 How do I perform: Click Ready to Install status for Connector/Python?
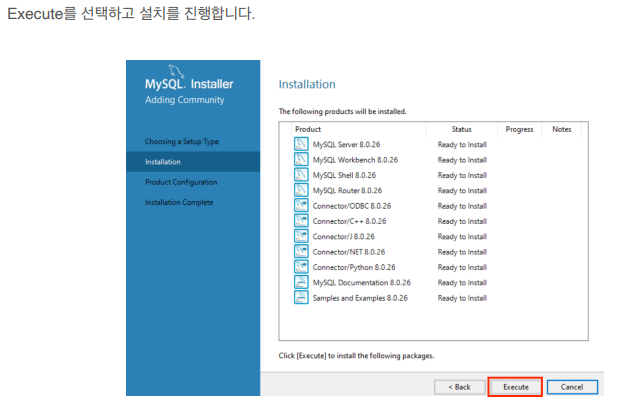[x=462, y=267]
